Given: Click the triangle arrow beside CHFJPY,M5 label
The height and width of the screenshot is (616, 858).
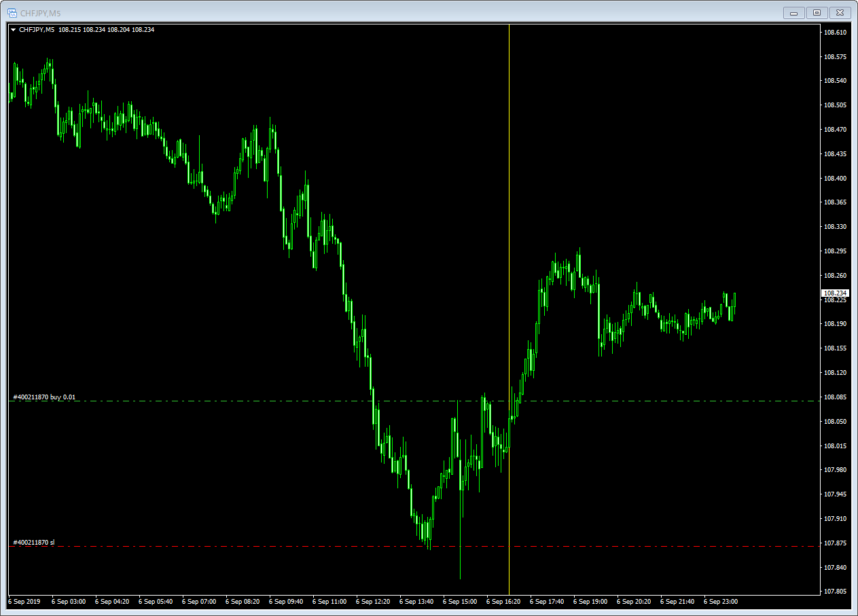Looking at the screenshot, I should coord(13,30).
